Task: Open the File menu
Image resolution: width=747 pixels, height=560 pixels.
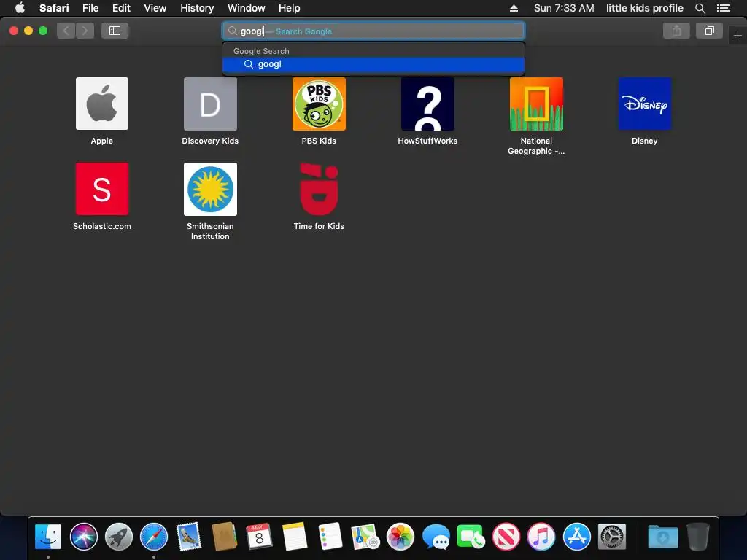Action: point(90,8)
